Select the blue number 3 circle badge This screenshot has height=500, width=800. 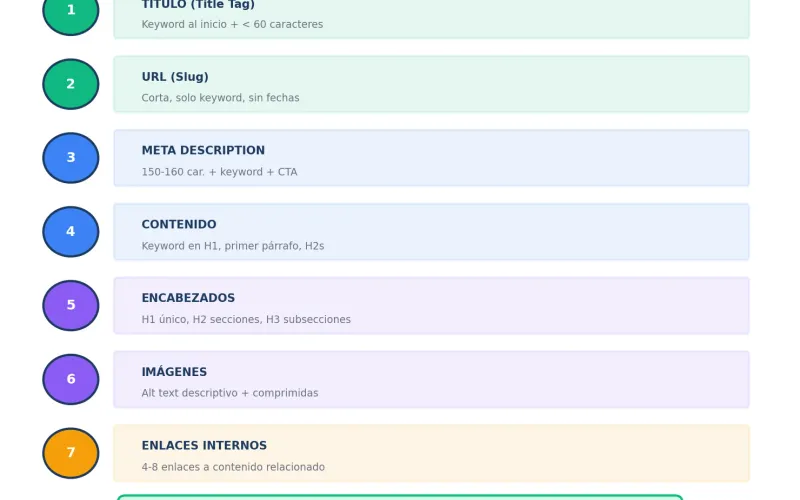(71, 158)
